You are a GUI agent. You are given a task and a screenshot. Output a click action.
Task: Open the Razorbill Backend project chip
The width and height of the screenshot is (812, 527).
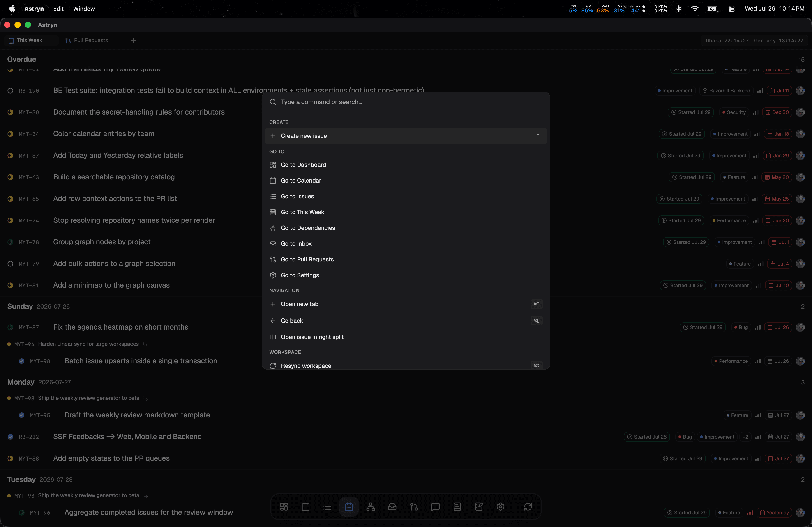pos(726,91)
